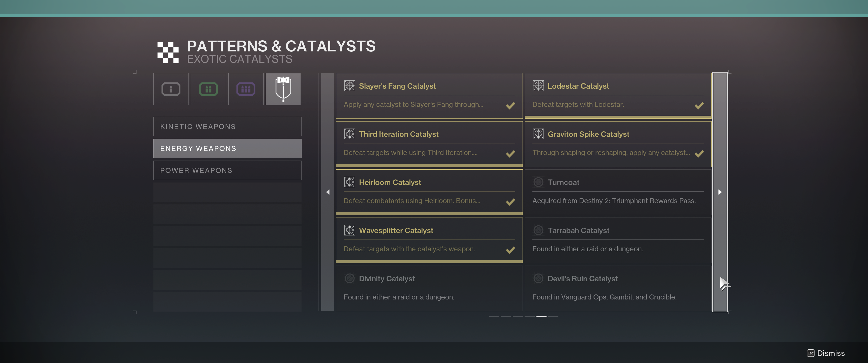Click 'Through shaping or reshaping, apply any catalyst...' text

click(x=611, y=153)
